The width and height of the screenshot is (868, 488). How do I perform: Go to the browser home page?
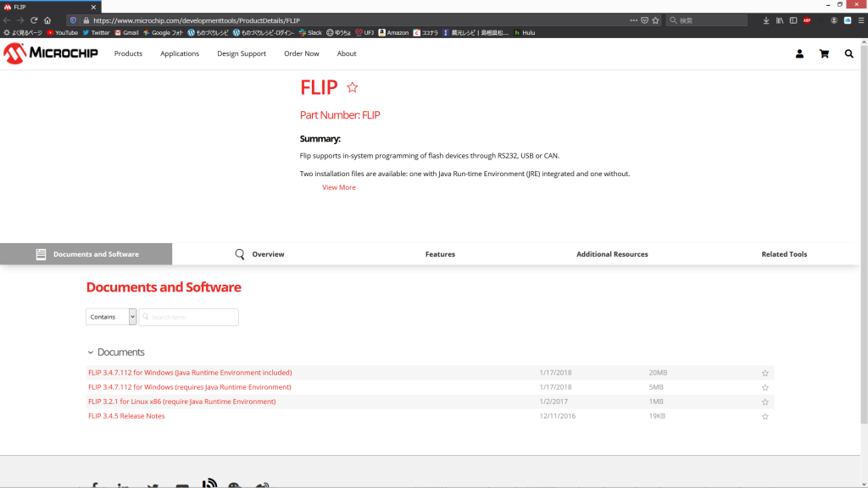coord(47,20)
